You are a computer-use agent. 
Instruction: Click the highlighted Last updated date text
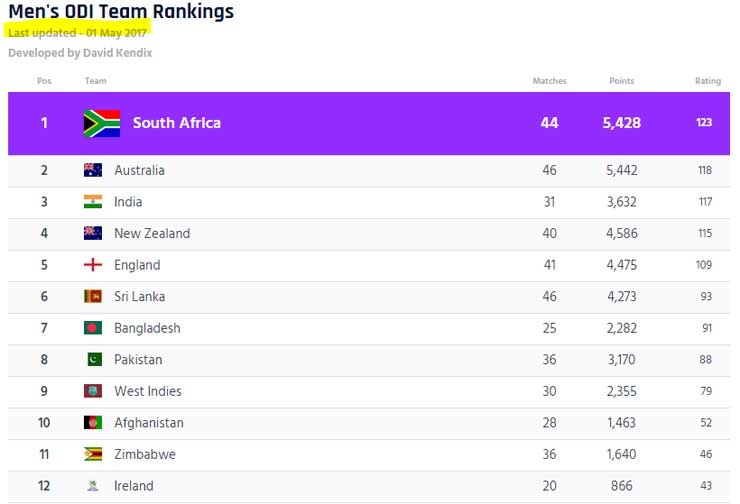coord(78,33)
